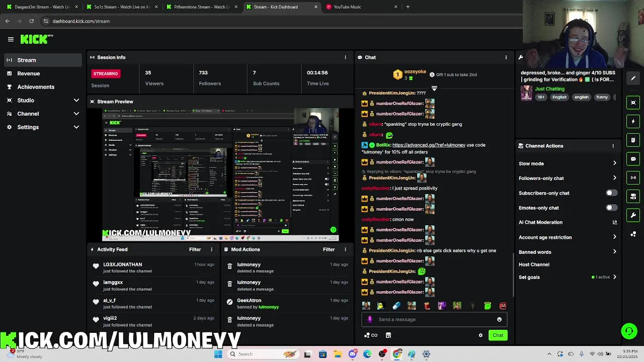644x362 pixels.
Task: Click the screen capture icon in right toolbar
Action: coord(633,103)
